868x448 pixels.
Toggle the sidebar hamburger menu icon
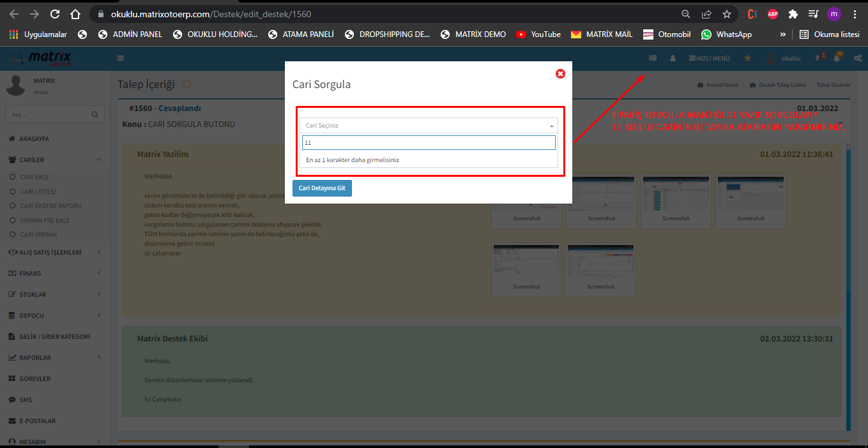[120, 58]
